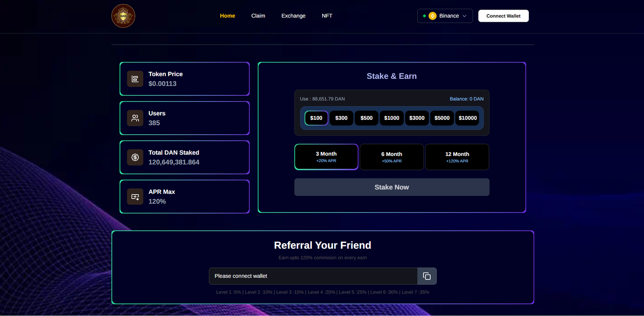The height and width of the screenshot is (316, 644).
Task: Click the referral Level 4 :20% text
Action: coord(321,292)
